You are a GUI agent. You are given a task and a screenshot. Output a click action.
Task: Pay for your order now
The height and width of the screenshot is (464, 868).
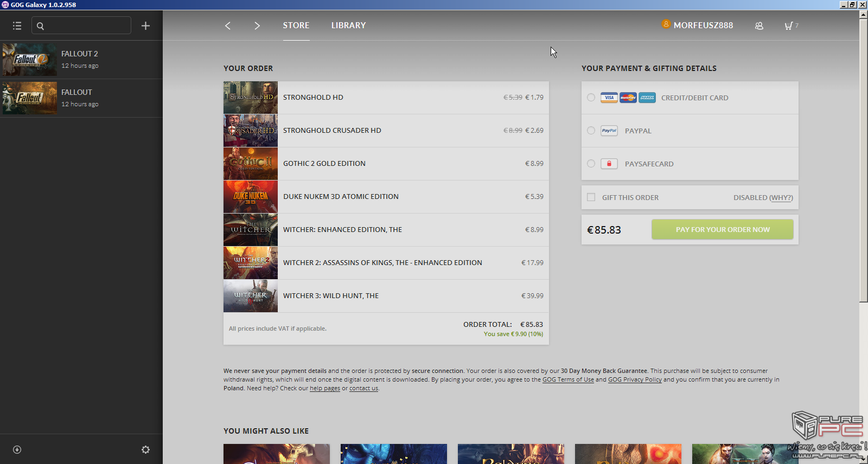point(723,229)
